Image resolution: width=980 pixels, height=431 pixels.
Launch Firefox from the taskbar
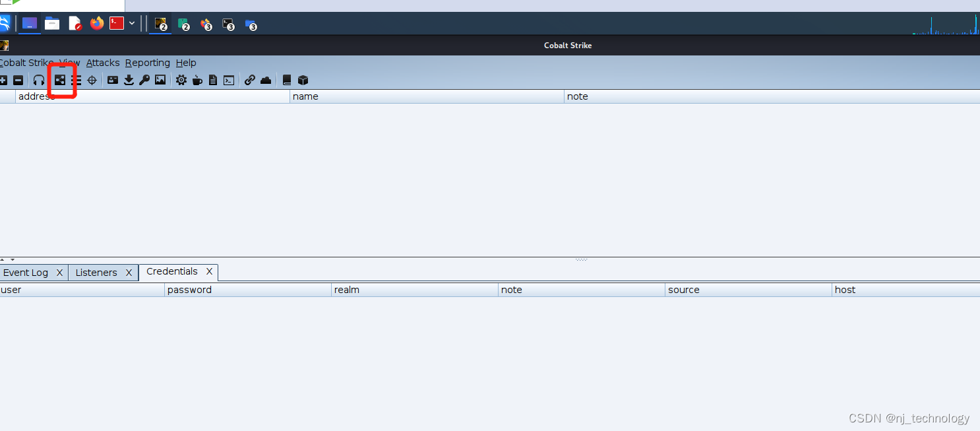pyautogui.click(x=98, y=24)
